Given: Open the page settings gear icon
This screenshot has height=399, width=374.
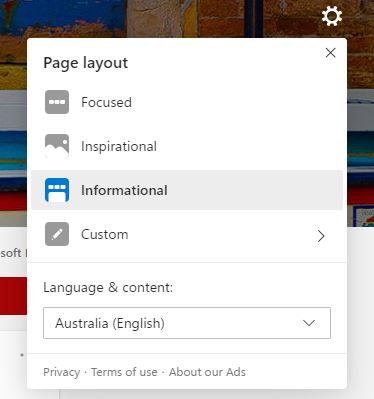Looking at the screenshot, I should tap(332, 16).
